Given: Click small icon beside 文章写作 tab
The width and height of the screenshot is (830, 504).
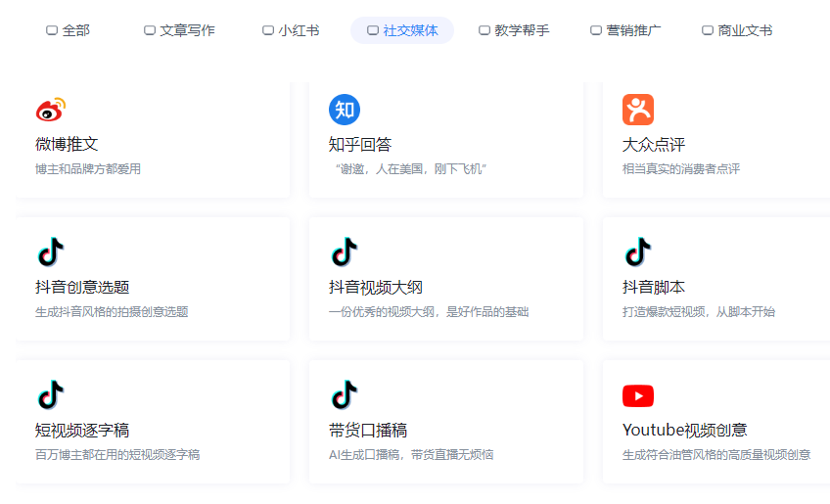Looking at the screenshot, I should click(x=150, y=30).
